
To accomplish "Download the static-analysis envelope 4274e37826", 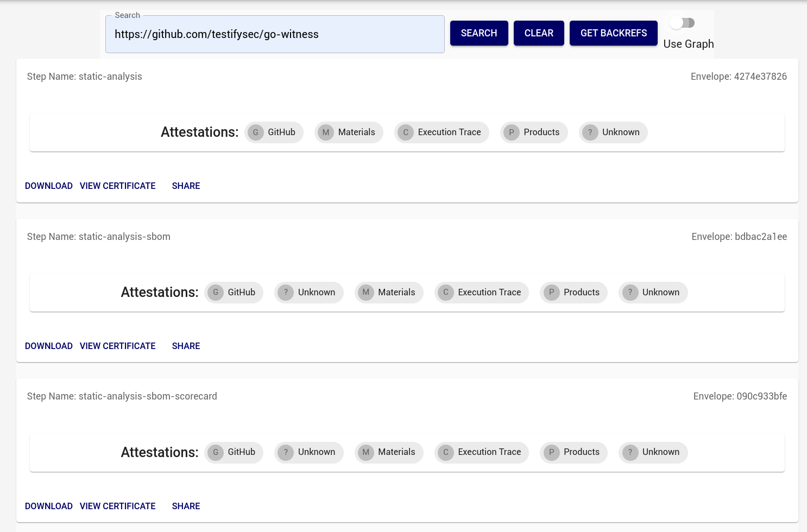I will (49, 186).
